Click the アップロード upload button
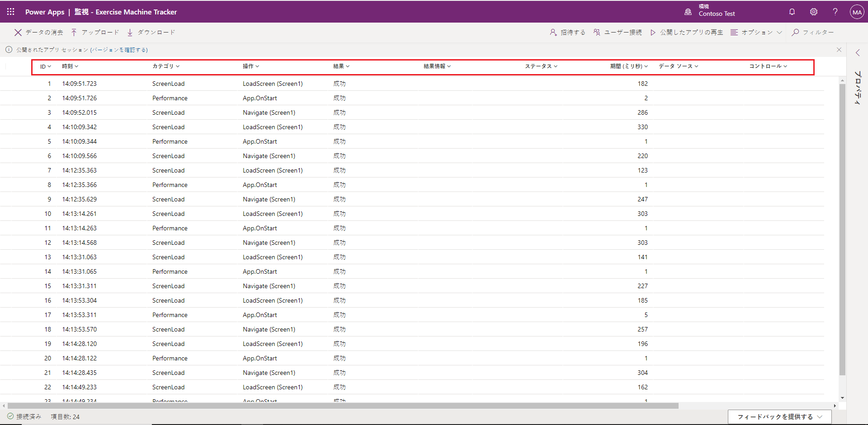 point(95,33)
